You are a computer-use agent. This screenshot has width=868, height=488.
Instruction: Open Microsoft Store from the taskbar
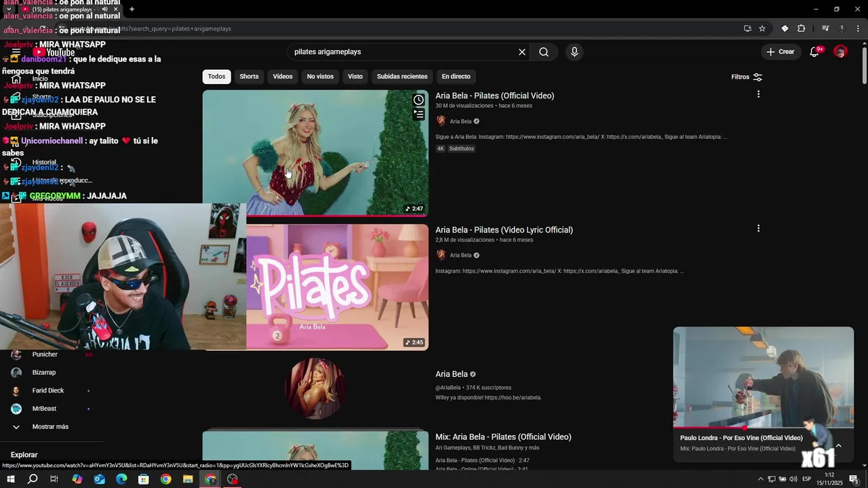click(144, 479)
